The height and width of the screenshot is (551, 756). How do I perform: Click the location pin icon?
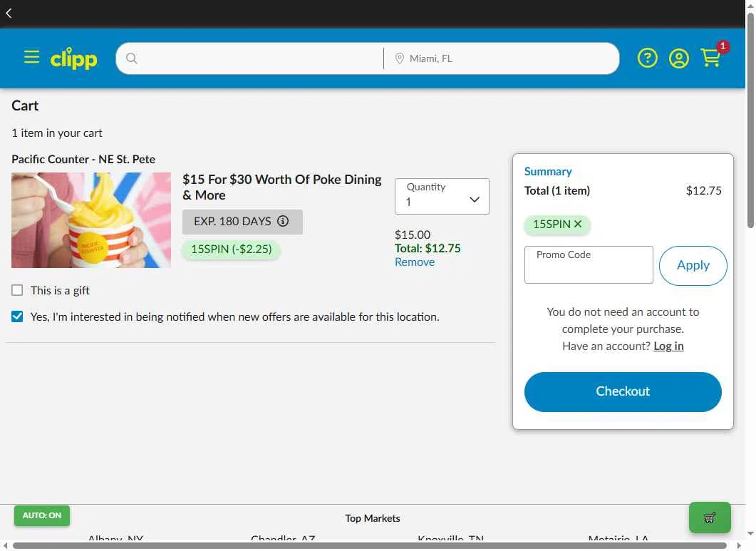coord(399,58)
